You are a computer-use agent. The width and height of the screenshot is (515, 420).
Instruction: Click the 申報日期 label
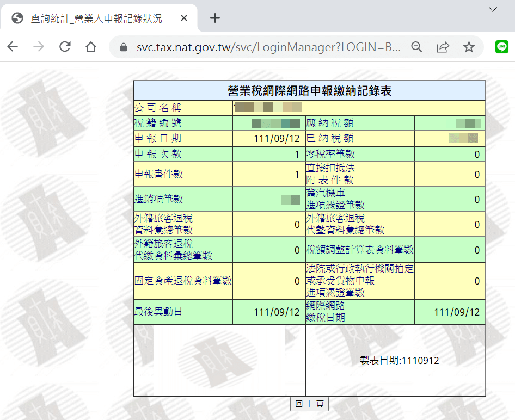158,138
